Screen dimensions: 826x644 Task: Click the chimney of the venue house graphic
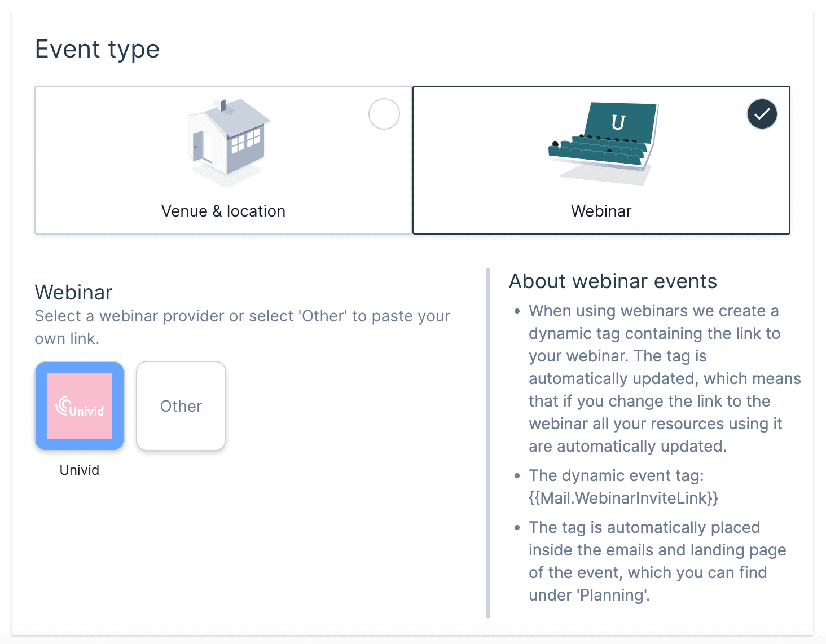coord(225,104)
